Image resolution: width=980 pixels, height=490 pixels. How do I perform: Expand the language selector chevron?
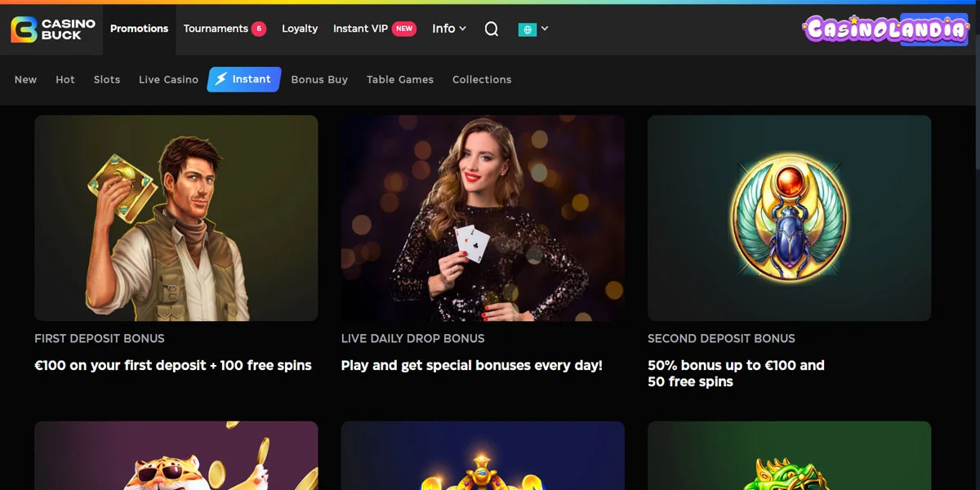click(545, 29)
